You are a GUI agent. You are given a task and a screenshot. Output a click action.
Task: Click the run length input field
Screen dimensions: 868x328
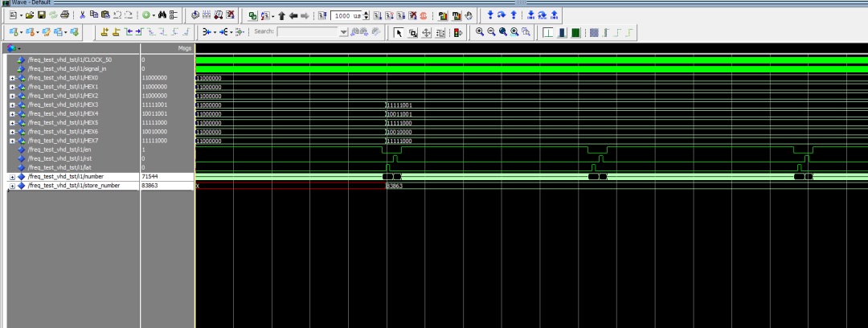click(x=346, y=15)
